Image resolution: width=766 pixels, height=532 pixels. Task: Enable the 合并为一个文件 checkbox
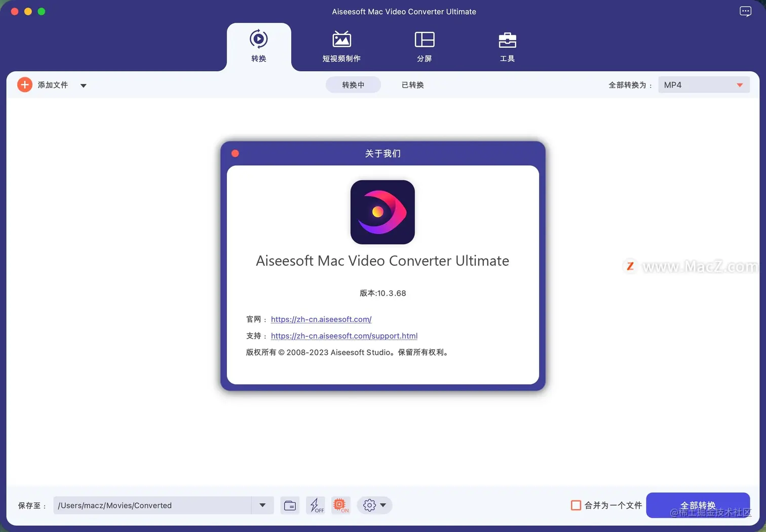[576, 505]
